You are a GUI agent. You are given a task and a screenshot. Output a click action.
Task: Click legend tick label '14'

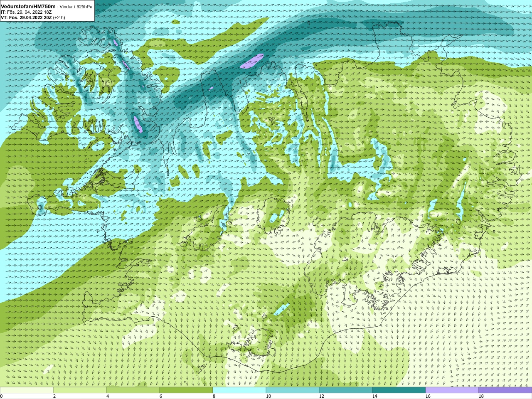point(375,396)
